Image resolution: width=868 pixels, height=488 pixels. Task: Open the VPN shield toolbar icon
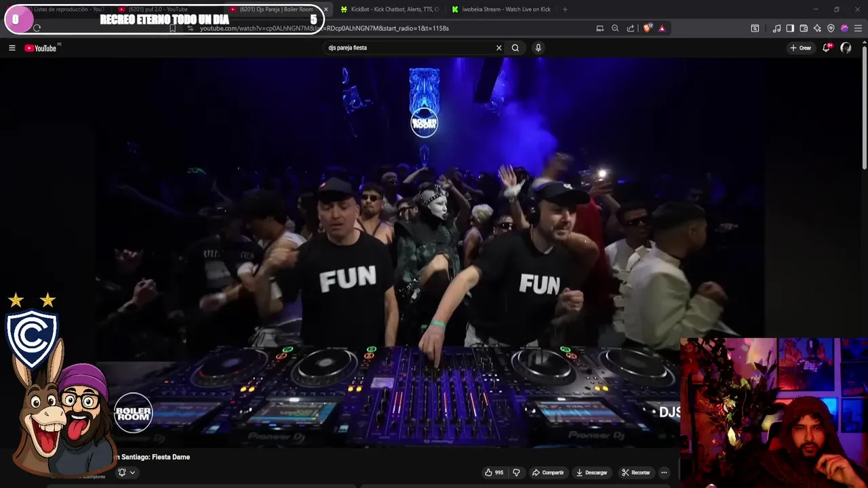point(831,28)
